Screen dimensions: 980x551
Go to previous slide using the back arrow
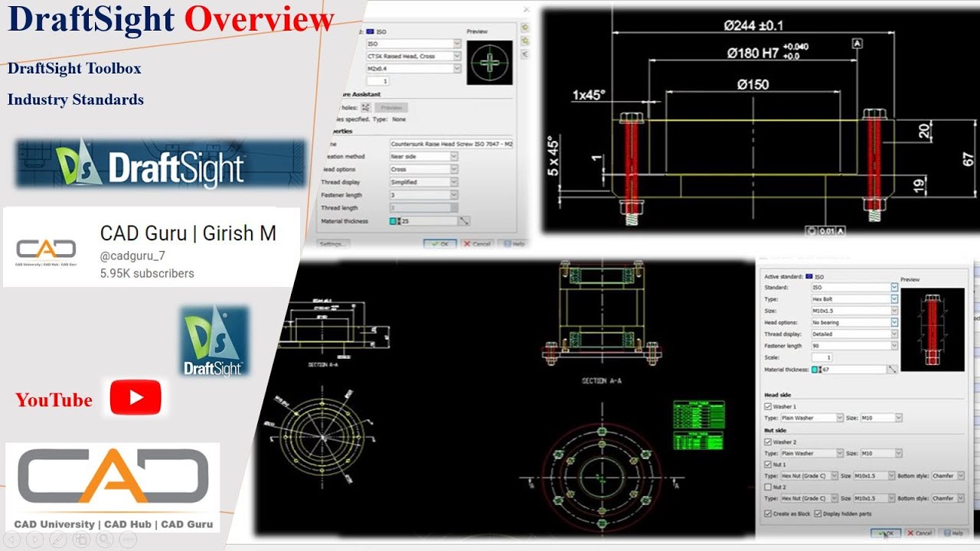tap(11, 540)
